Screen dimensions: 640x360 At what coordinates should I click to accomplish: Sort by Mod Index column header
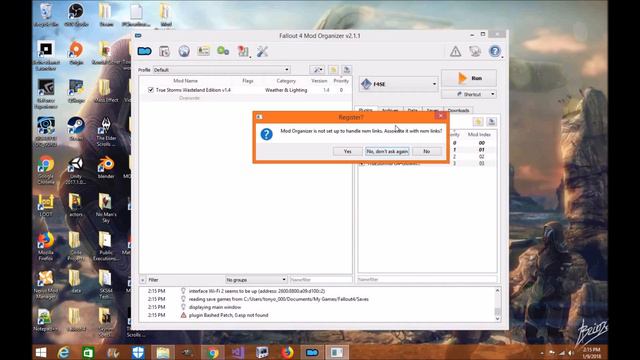coord(479,134)
